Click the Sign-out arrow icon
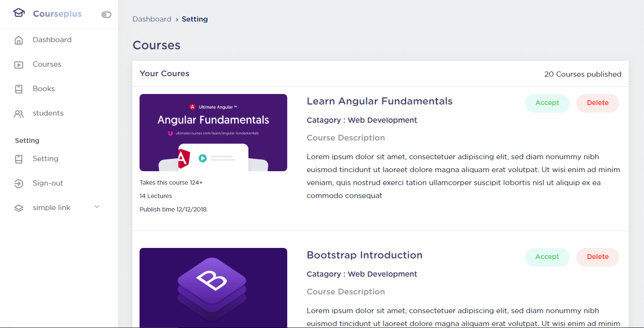The height and width of the screenshot is (328, 644). [x=19, y=184]
